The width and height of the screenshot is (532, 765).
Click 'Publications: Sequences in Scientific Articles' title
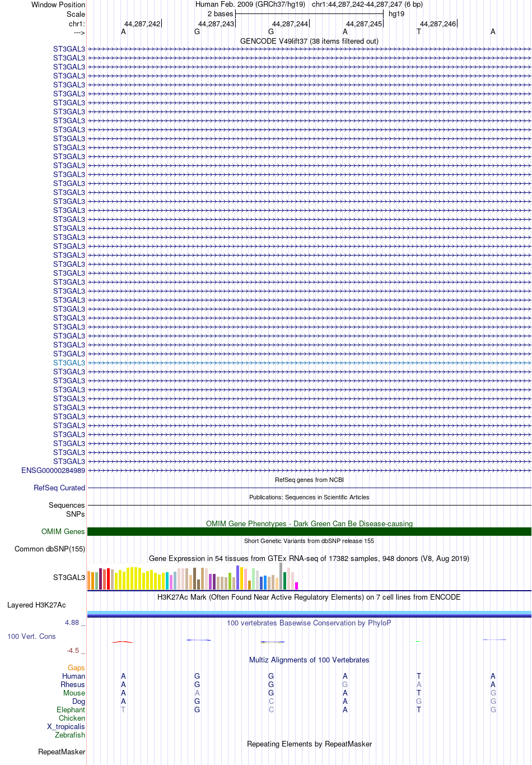pos(309,497)
